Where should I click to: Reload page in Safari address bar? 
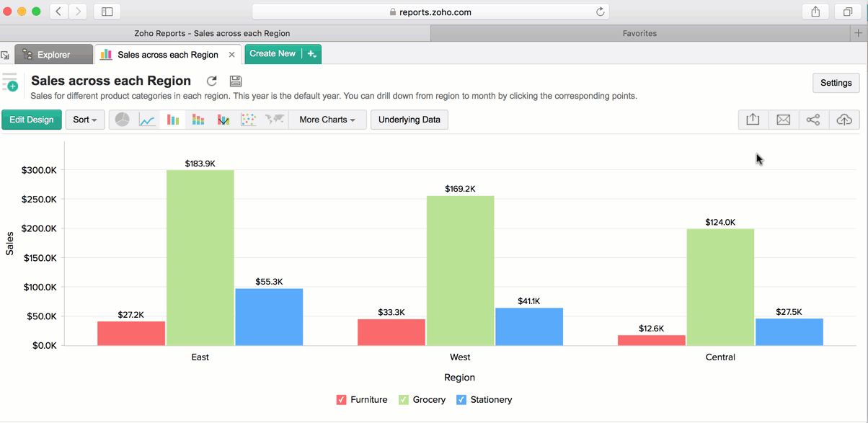click(600, 12)
